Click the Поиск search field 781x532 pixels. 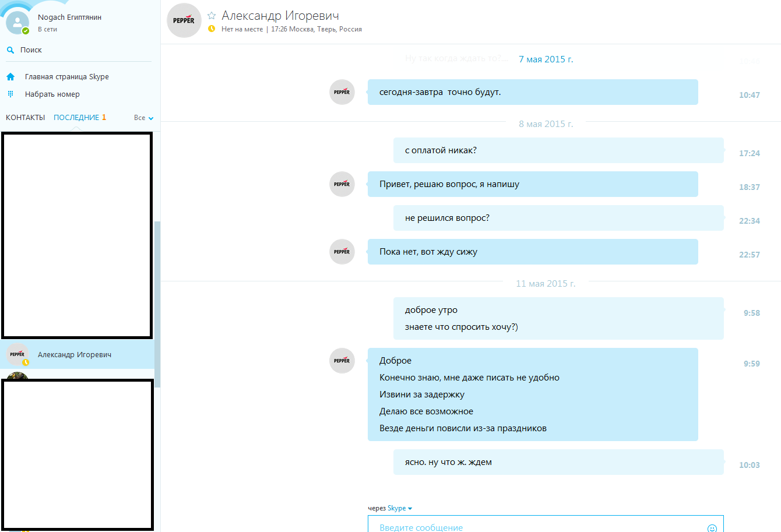click(79, 50)
